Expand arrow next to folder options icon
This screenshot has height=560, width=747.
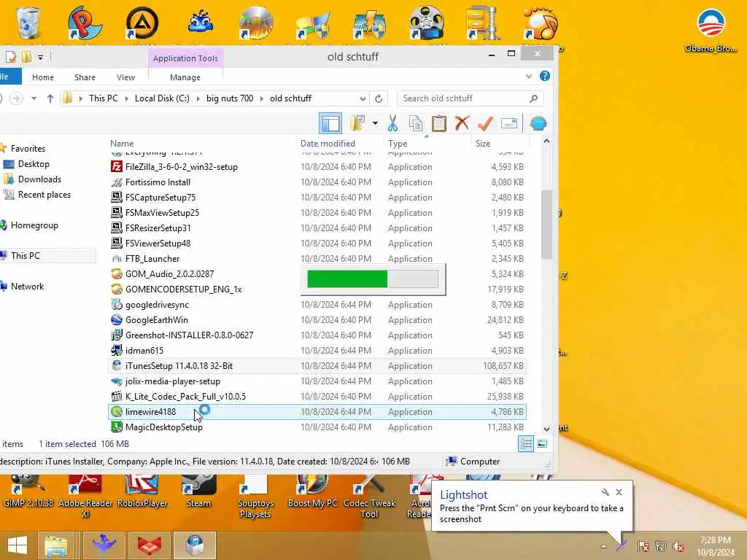(376, 123)
